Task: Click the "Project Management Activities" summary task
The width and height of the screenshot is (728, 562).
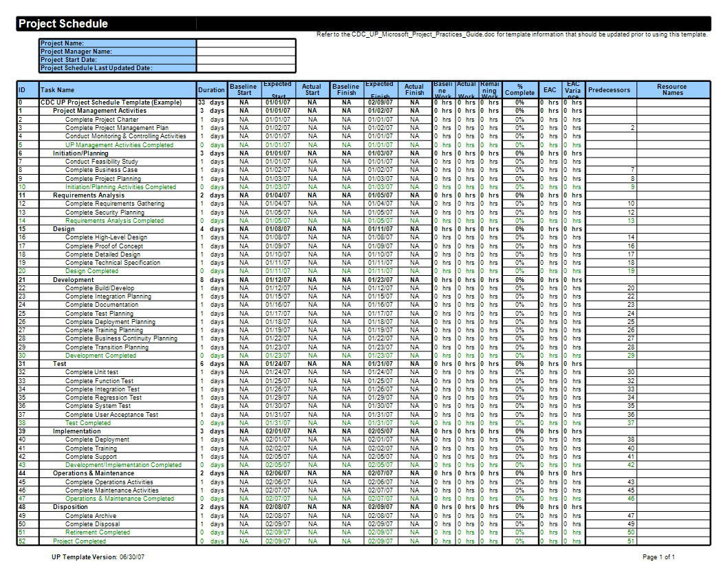Action: click(99, 111)
